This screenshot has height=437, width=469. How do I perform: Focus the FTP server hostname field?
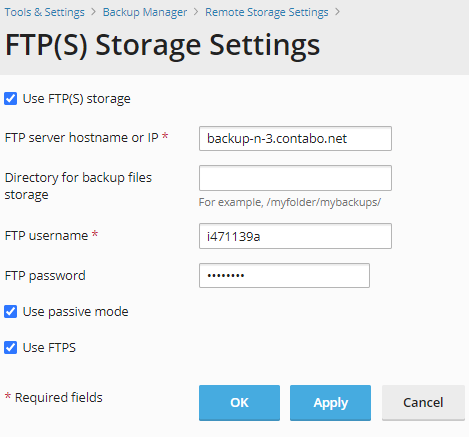pos(295,138)
